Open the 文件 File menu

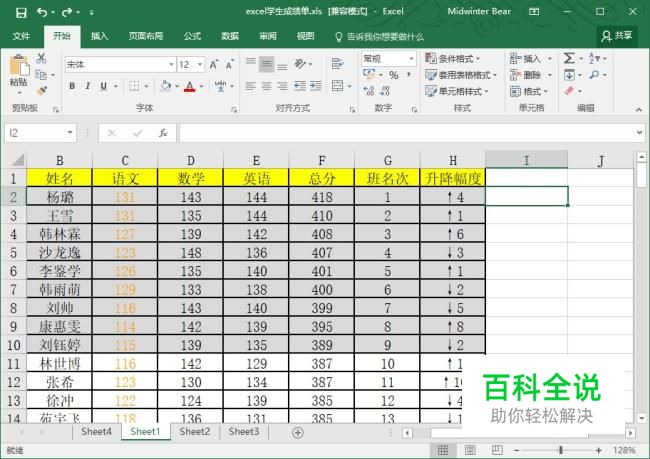pos(21,36)
